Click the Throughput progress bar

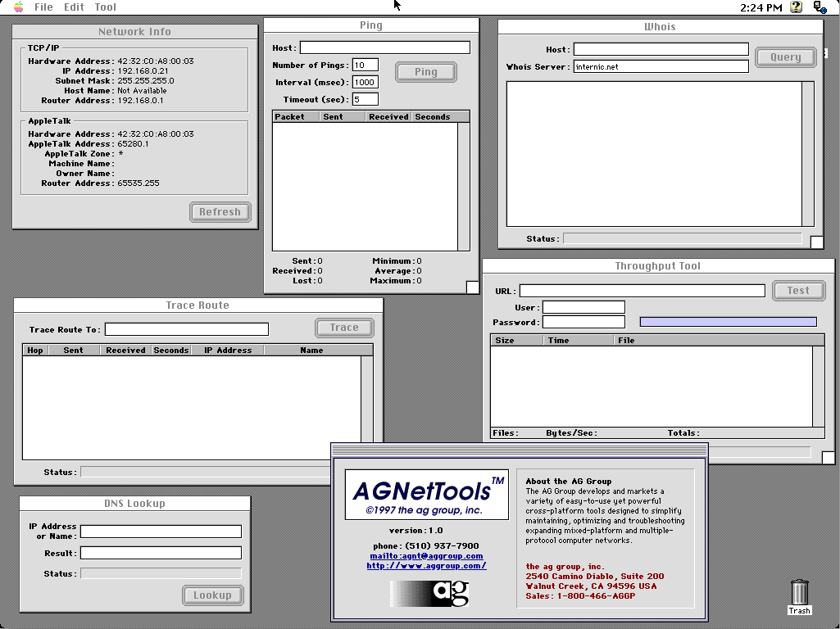click(x=729, y=322)
